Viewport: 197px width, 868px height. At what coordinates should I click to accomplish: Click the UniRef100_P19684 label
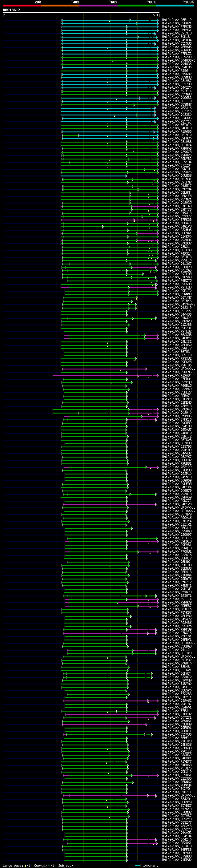point(177,375)
